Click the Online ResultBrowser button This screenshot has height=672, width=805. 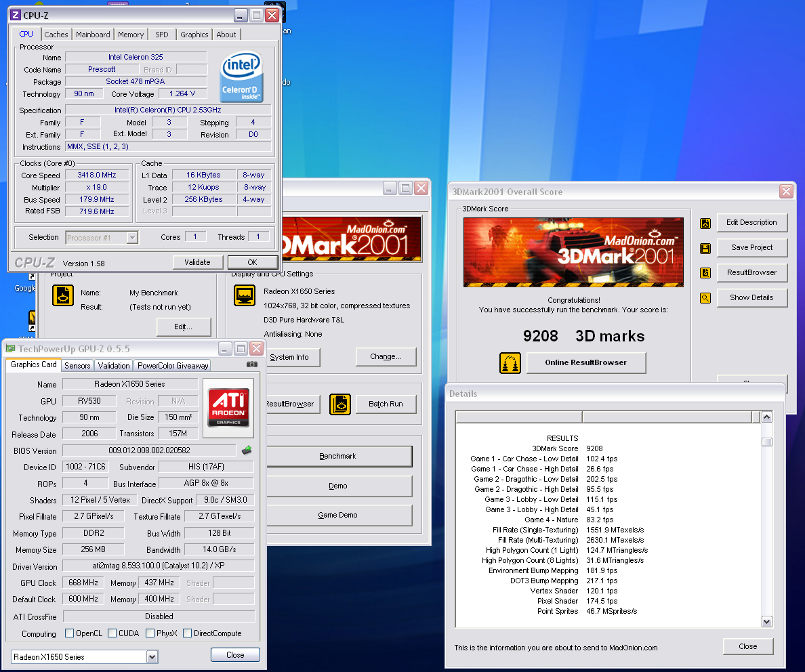tap(586, 363)
